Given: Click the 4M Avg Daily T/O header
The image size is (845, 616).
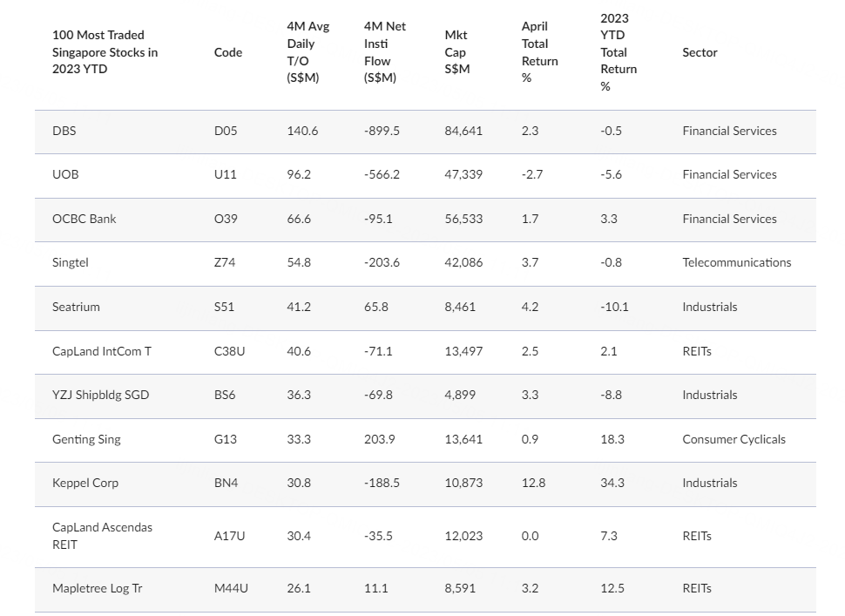Looking at the screenshot, I should [308, 52].
